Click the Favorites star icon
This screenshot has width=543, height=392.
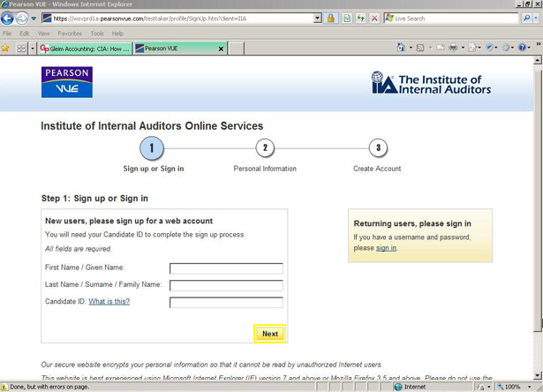(x=6, y=49)
